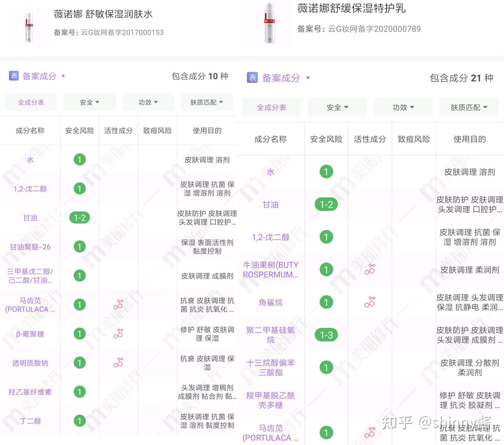Select left 全成分表 tab

(x=31, y=102)
